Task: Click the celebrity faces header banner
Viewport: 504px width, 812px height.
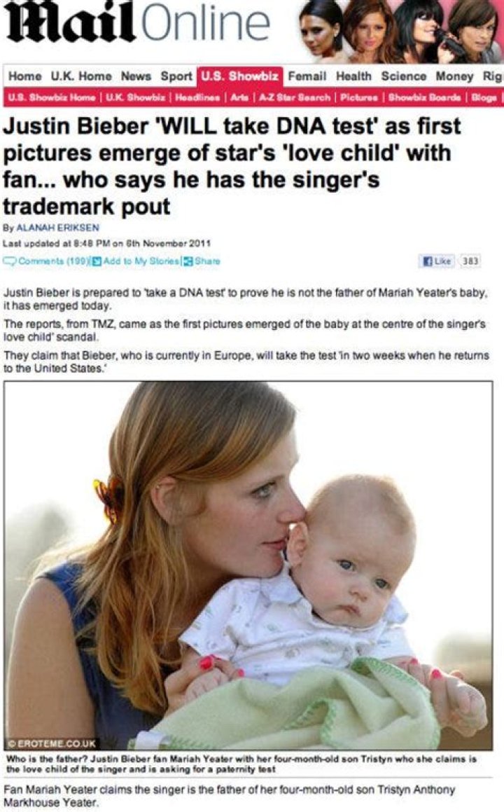Action: click(400, 31)
